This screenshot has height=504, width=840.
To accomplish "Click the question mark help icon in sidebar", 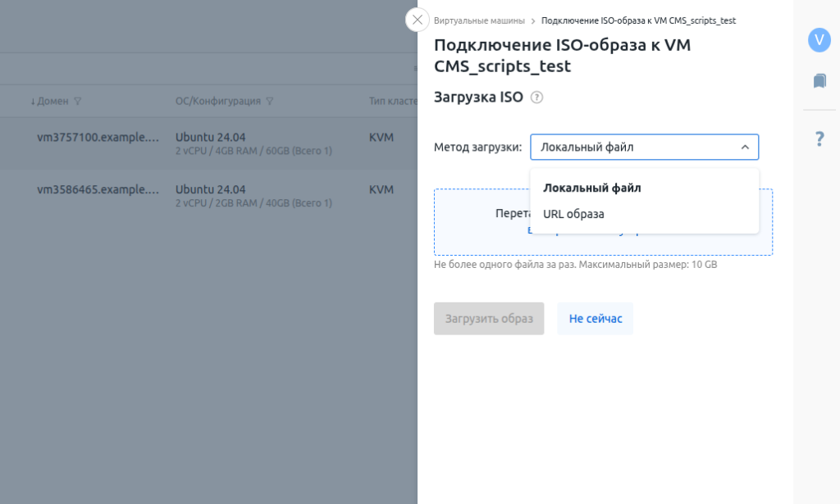I will tap(819, 139).
